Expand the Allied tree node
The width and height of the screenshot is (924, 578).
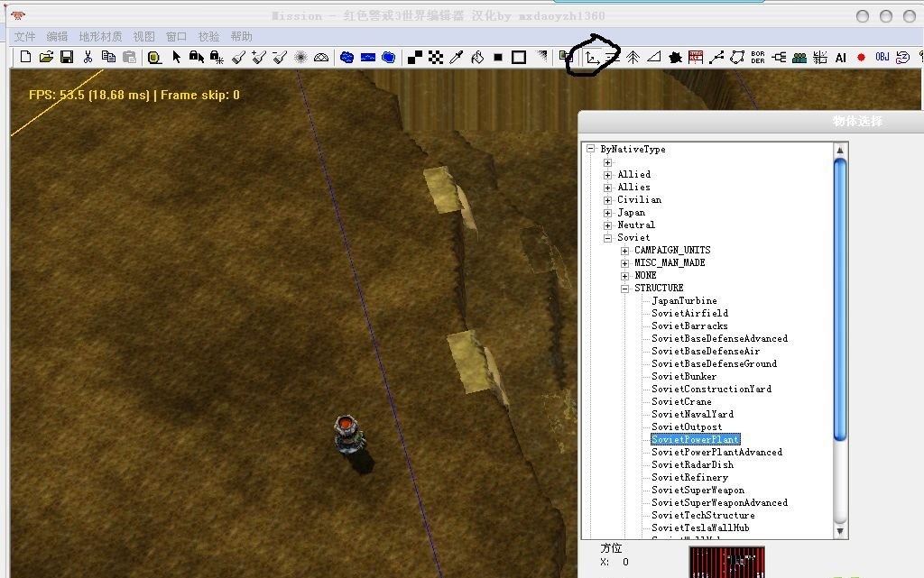[x=607, y=175]
